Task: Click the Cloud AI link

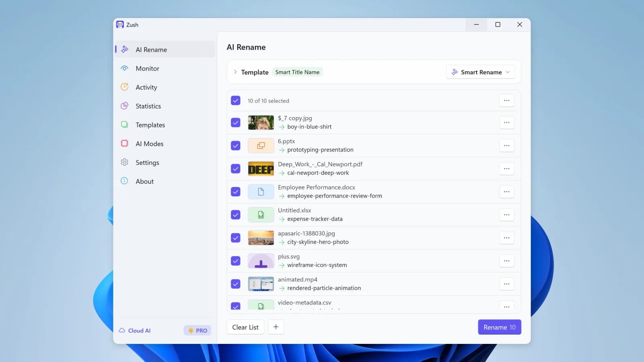Action: tap(135, 331)
